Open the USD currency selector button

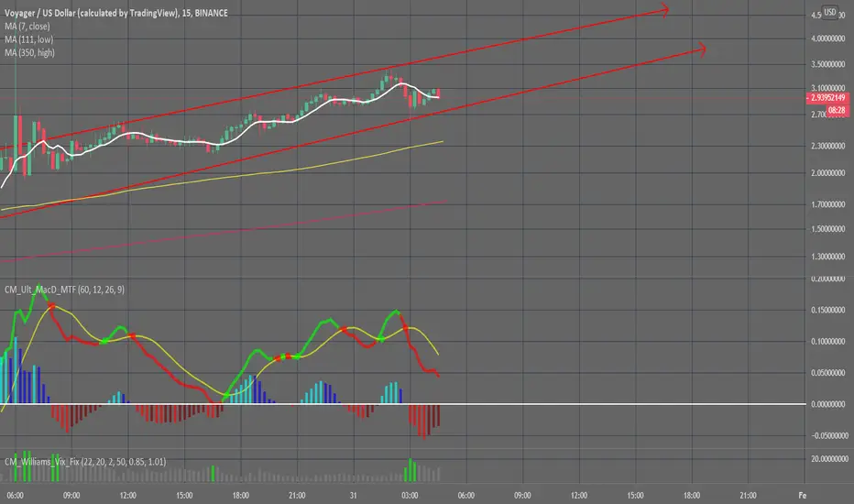(829, 12)
